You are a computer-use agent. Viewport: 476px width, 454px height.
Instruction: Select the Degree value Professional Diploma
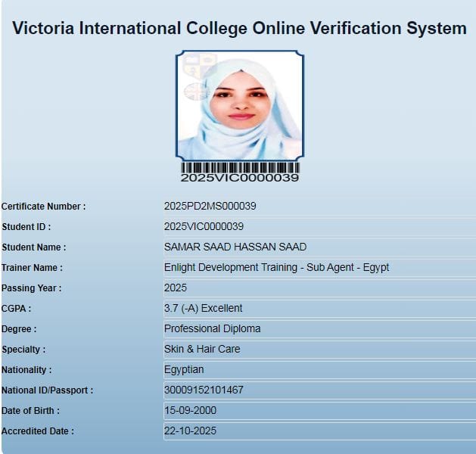click(212, 329)
